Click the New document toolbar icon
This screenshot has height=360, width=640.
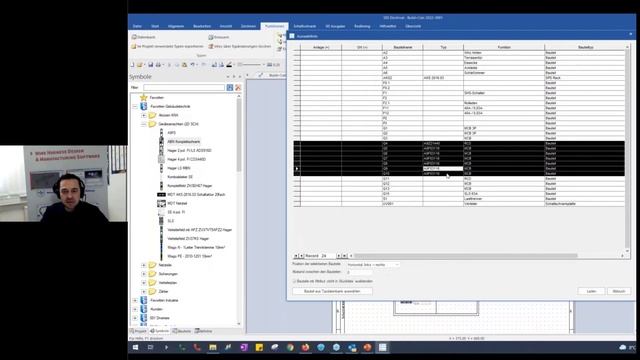(x=132, y=65)
